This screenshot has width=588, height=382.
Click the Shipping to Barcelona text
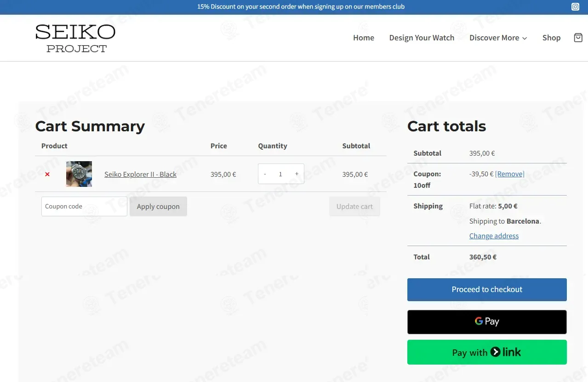point(505,221)
